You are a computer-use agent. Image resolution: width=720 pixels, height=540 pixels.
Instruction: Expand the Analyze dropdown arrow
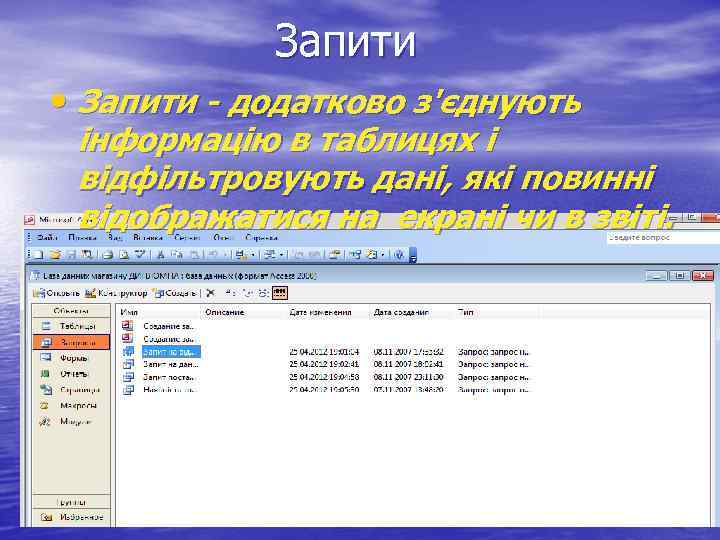click(281, 254)
